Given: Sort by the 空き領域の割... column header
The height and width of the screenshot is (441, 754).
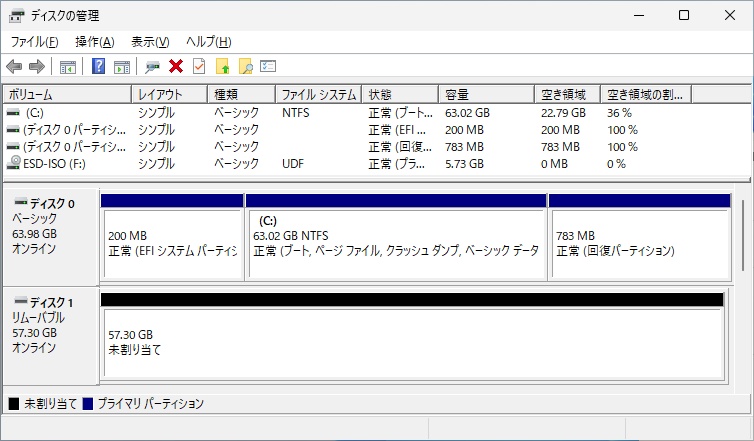Looking at the screenshot, I should 646,94.
